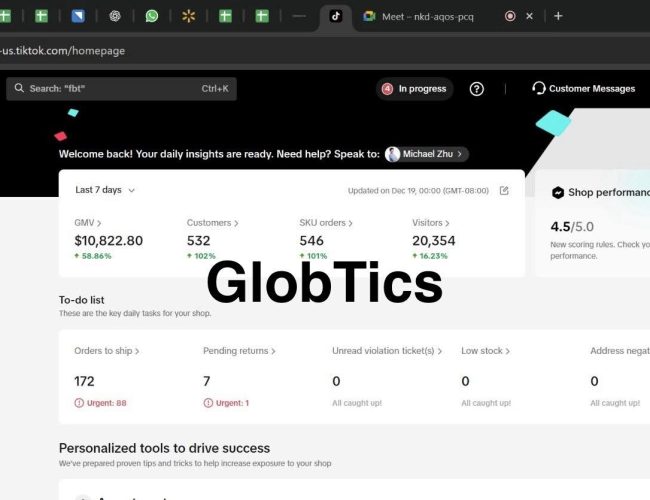Open Orders to ship
The image size is (650, 500).
point(107,351)
